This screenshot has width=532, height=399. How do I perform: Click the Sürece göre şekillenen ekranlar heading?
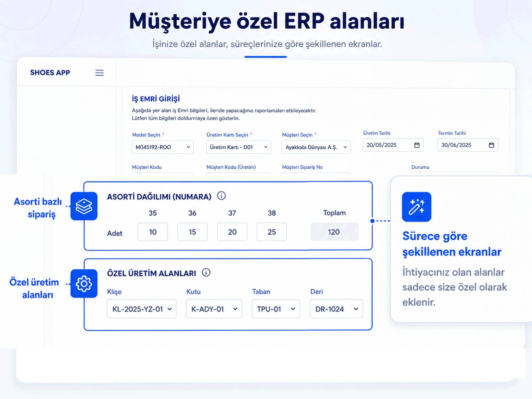(x=452, y=244)
